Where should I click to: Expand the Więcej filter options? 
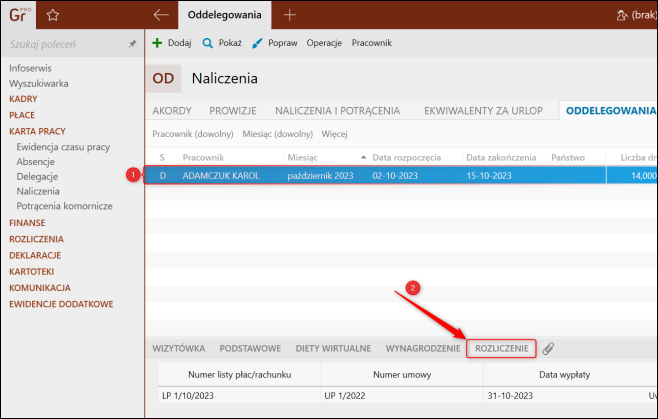pos(334,134)
